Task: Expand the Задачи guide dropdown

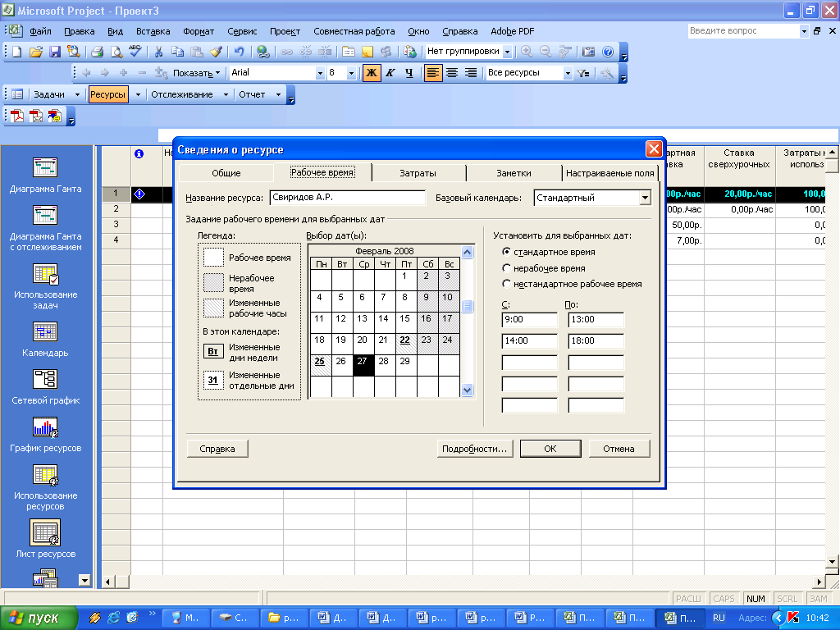Action: [x=77, y=94]
